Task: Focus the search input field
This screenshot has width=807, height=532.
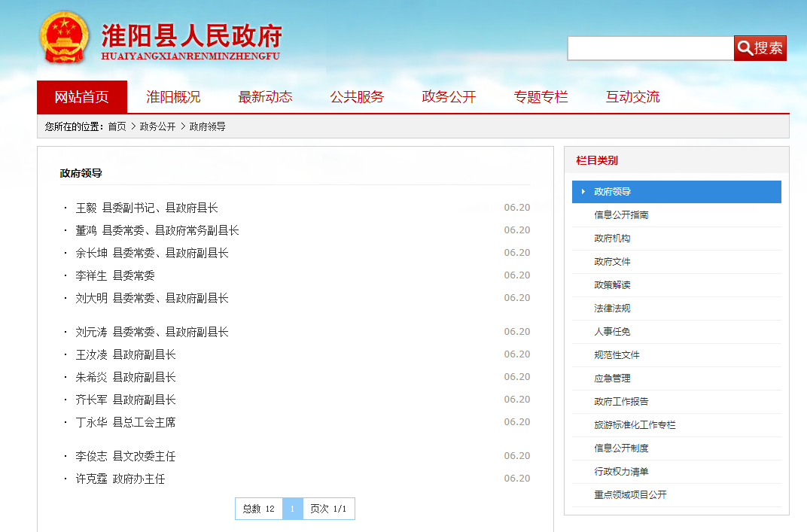Action: [650, 48]
